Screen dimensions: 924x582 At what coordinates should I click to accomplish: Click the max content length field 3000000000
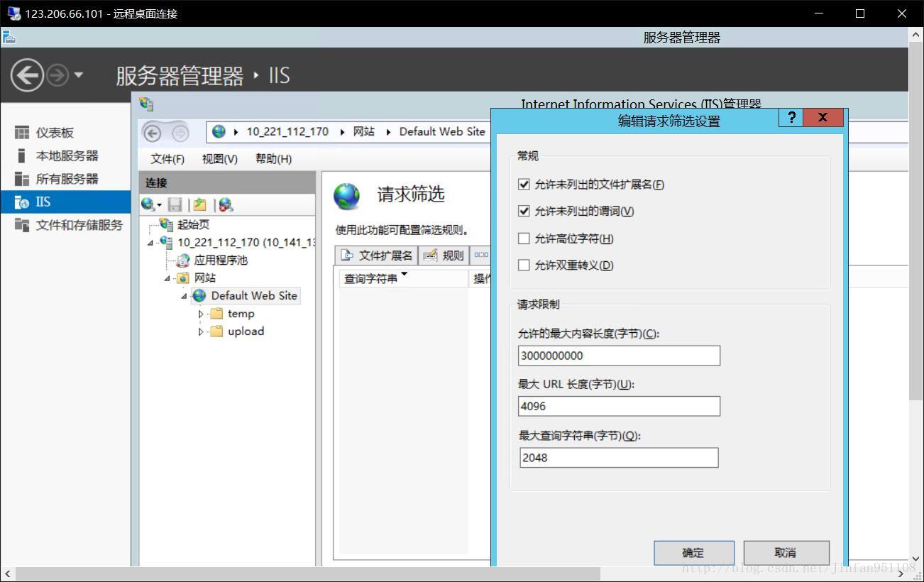(619, 356)
